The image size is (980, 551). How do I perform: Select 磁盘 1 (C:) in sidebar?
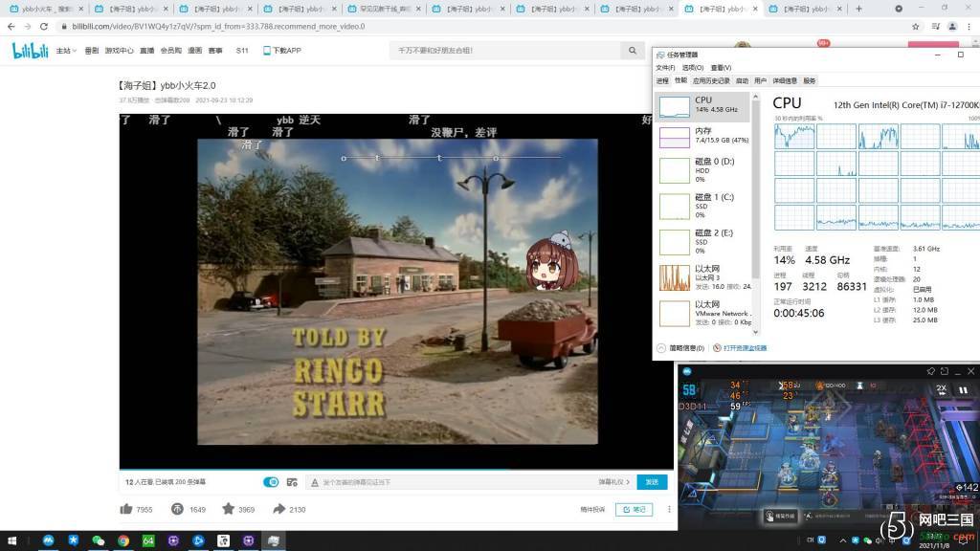703,206
